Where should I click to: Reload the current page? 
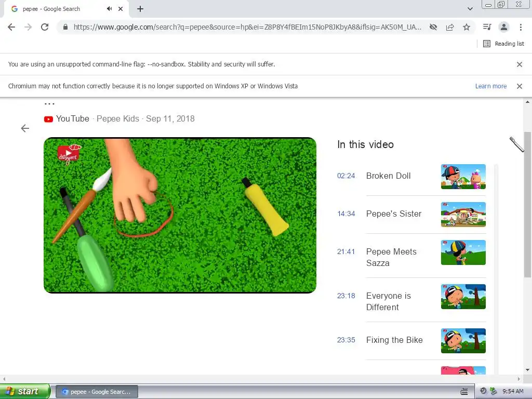click(45, 27)
